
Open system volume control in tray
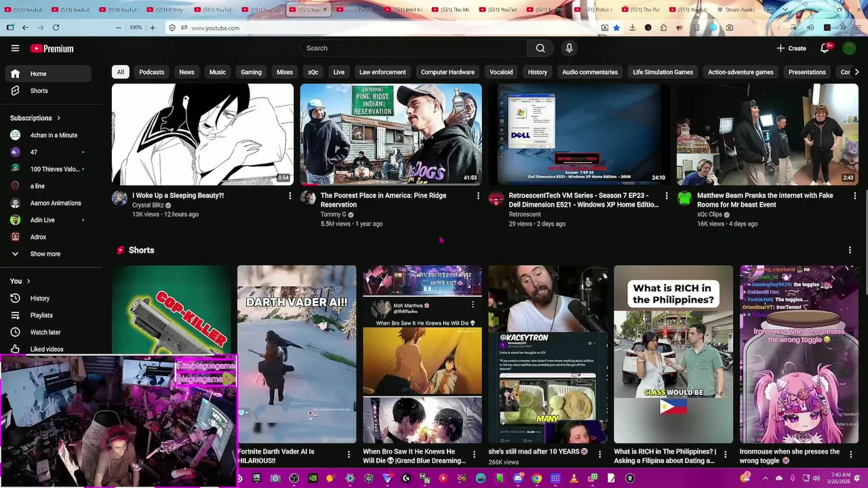tap(816, 478)
